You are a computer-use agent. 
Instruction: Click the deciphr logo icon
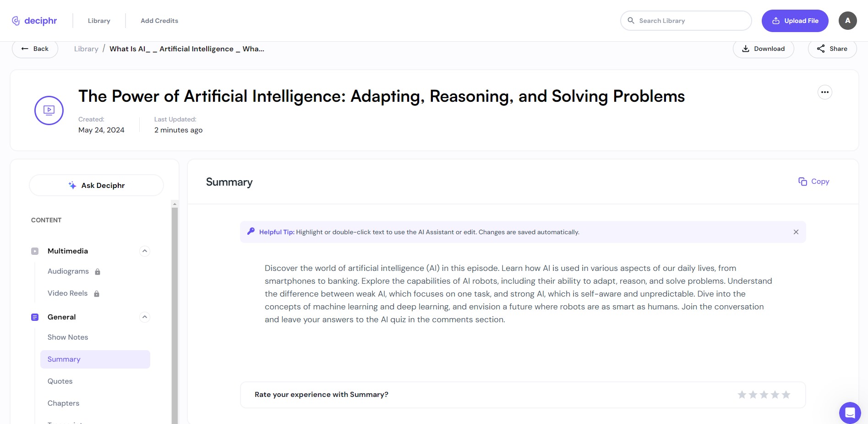pyautogui.click(x=16, y=21)
